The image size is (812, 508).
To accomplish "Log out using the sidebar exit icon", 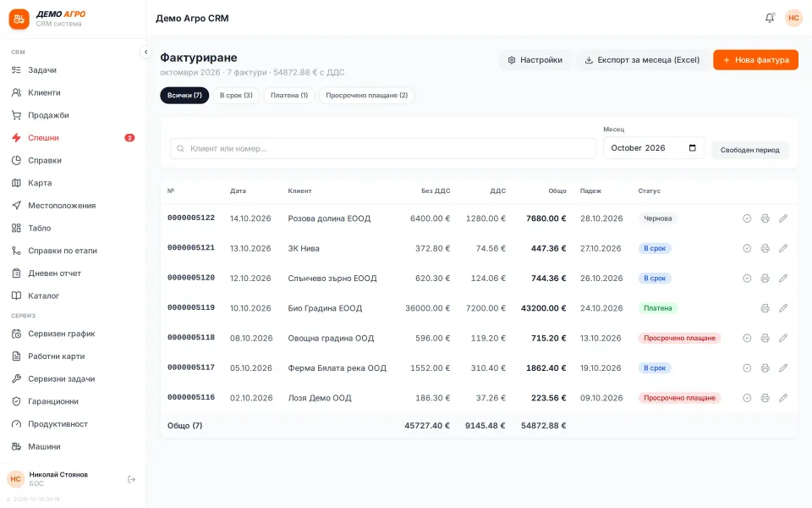I will [132, 479].
